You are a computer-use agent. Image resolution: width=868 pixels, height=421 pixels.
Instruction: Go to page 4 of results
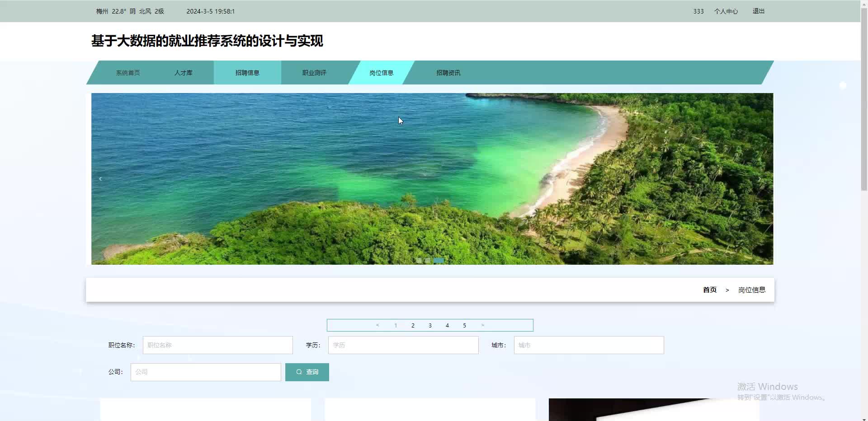click(x=447, y=325)
